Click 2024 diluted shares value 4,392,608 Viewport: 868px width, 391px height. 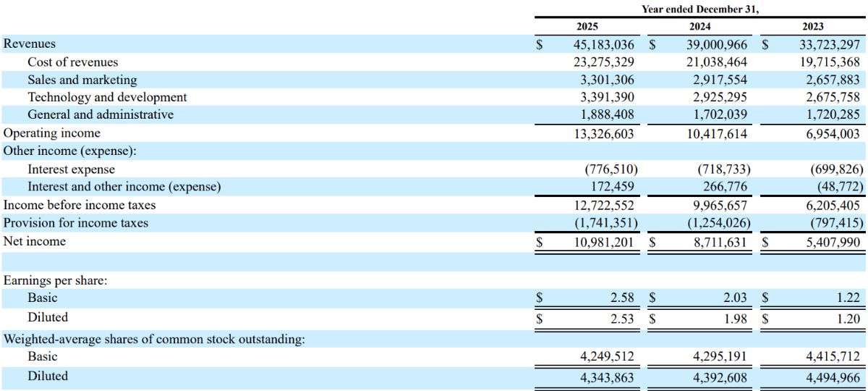click(x=717, y=378)
